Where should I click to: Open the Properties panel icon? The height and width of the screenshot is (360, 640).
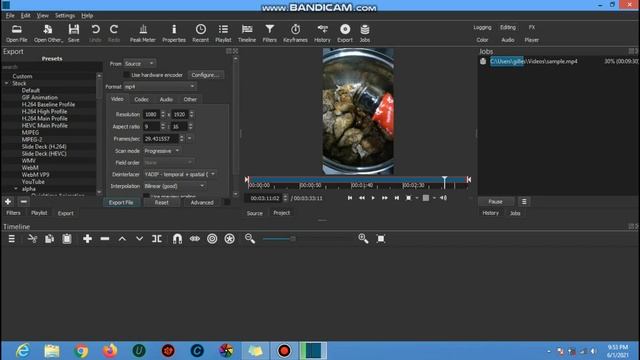point(174,33)
